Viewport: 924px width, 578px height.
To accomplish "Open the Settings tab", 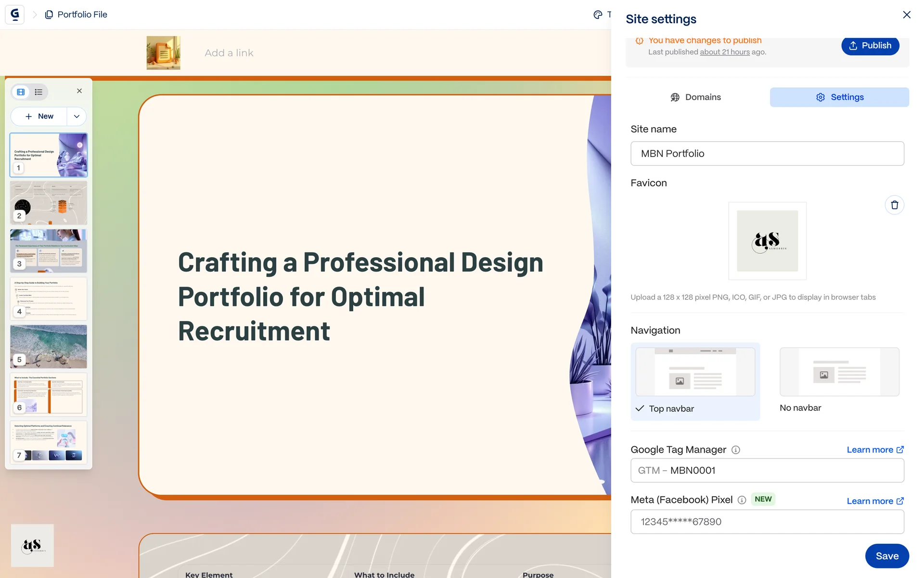I will pos(839,97).
